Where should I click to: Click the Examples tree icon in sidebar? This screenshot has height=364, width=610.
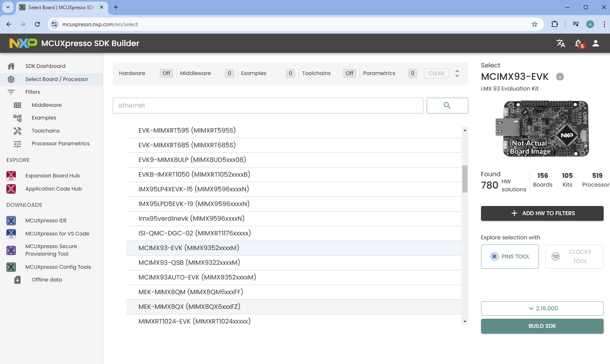coord(17,118)
